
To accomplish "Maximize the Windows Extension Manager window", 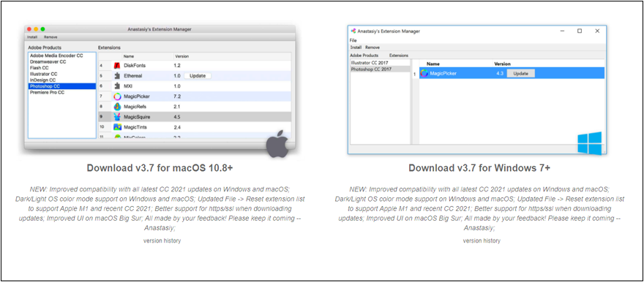I will (580, 31).
